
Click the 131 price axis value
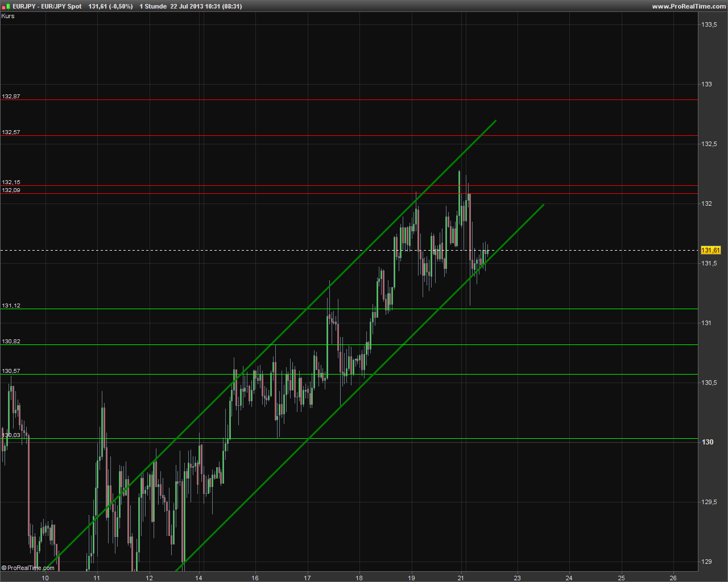[x=706, y=323]
